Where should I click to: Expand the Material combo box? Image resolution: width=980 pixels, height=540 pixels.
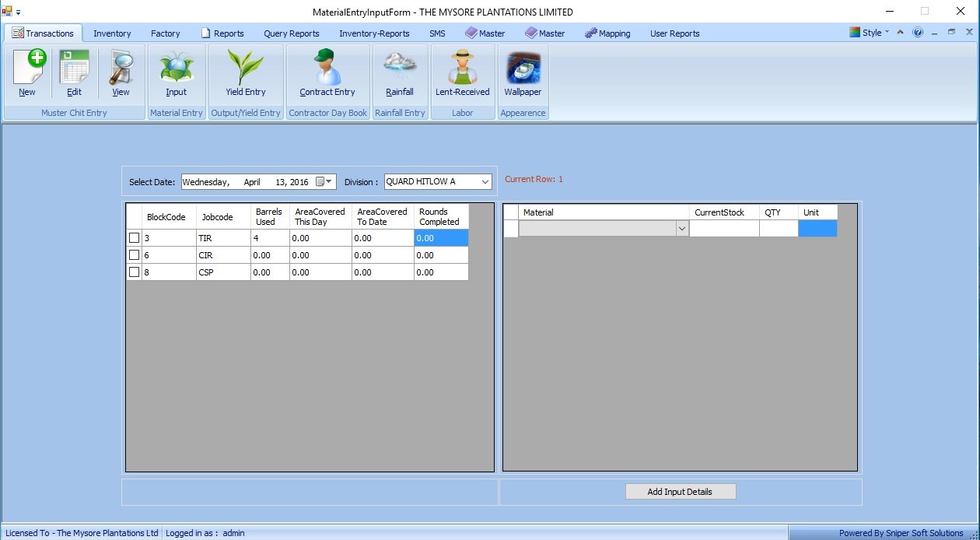682,229
